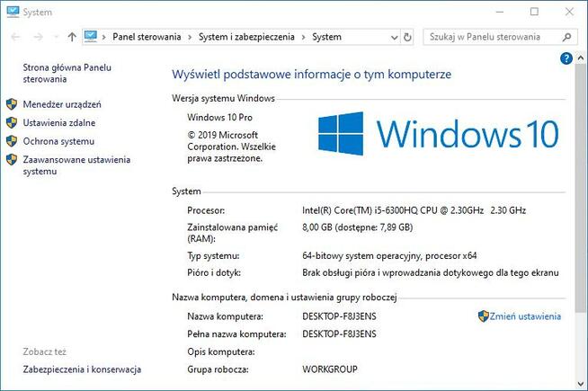Open Ustawienia zdalne
The image size is (588, 391).
tap(58, 122)
